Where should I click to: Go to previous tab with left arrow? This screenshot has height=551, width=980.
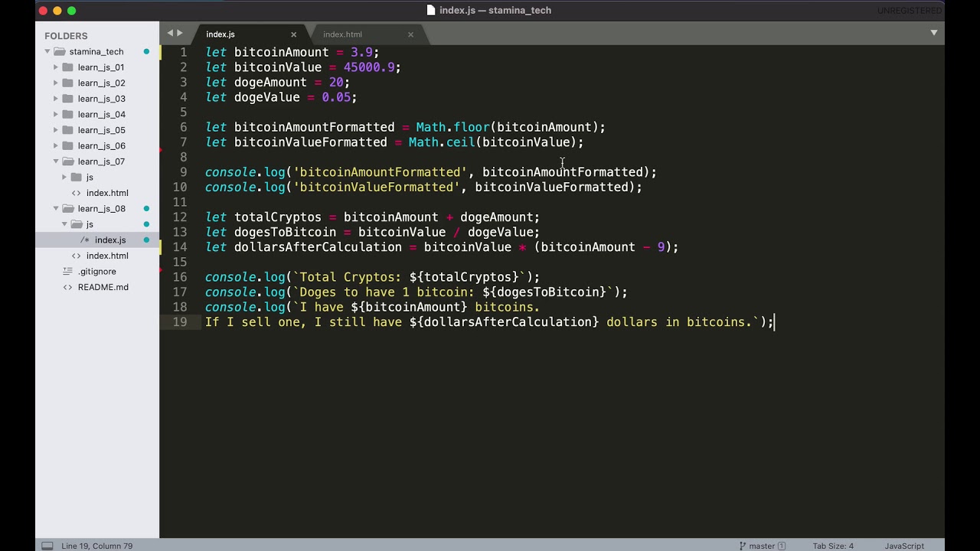(171, 33)
